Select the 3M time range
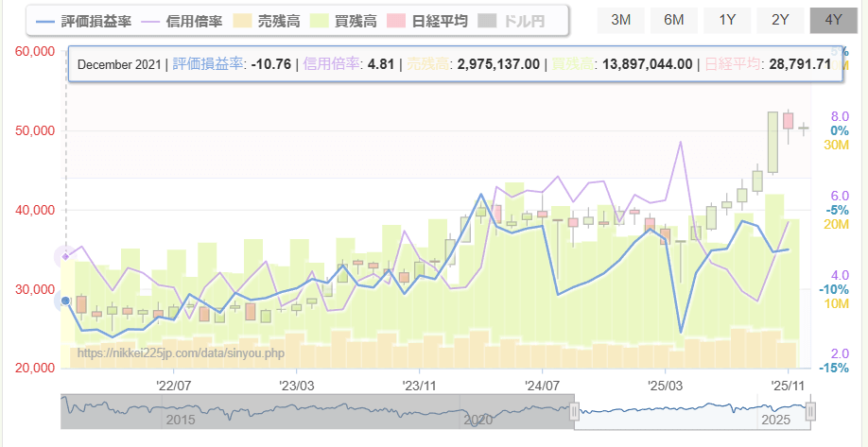 click(621, 20)
